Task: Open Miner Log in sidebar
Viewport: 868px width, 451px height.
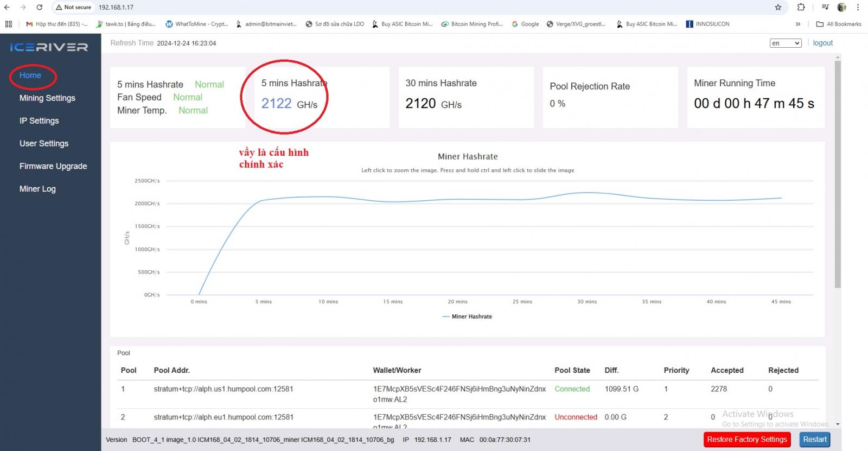Action: [37, 189]
